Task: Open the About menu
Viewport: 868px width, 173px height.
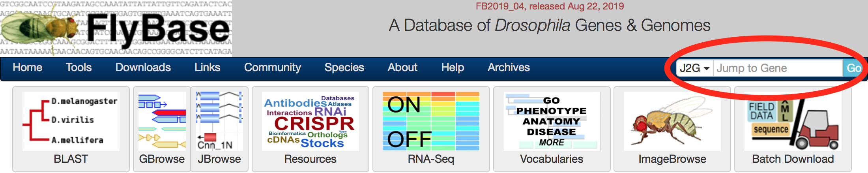Action: point(402,68)
